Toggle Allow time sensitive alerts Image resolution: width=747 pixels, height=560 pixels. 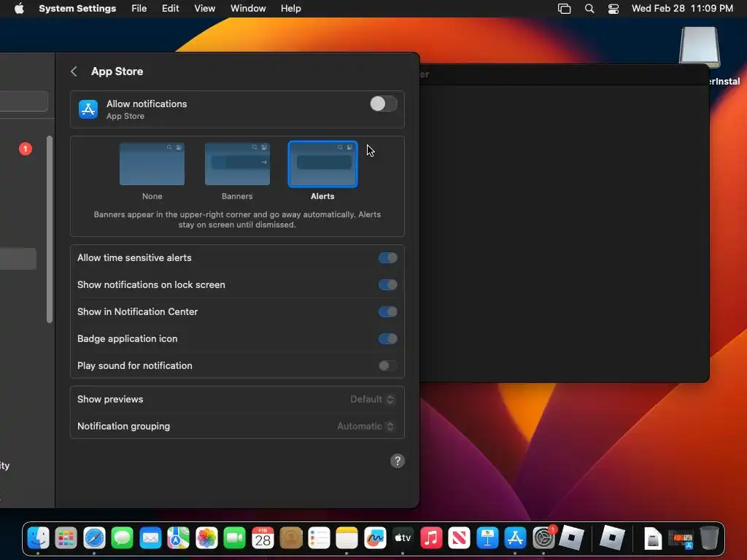(388, 257)
